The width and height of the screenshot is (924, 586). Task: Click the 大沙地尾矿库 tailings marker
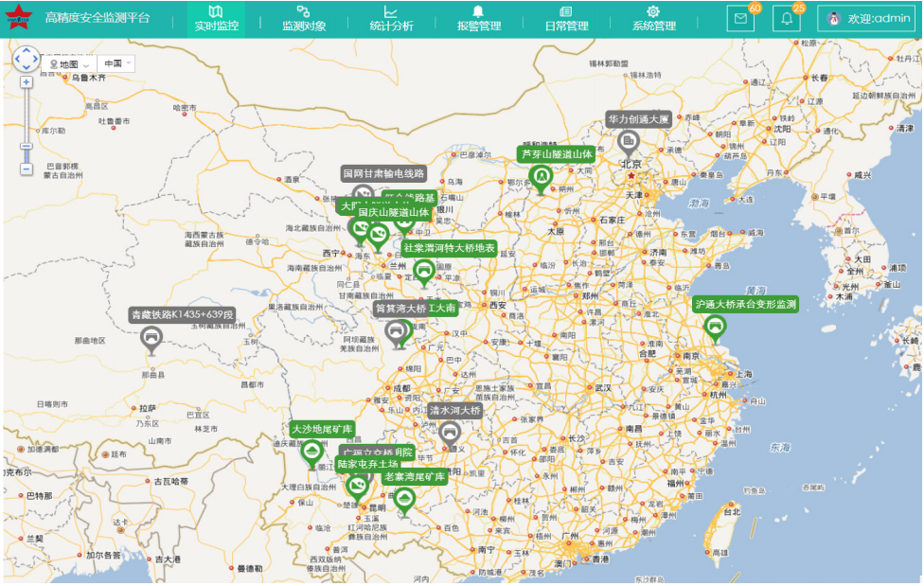[311, 452]
